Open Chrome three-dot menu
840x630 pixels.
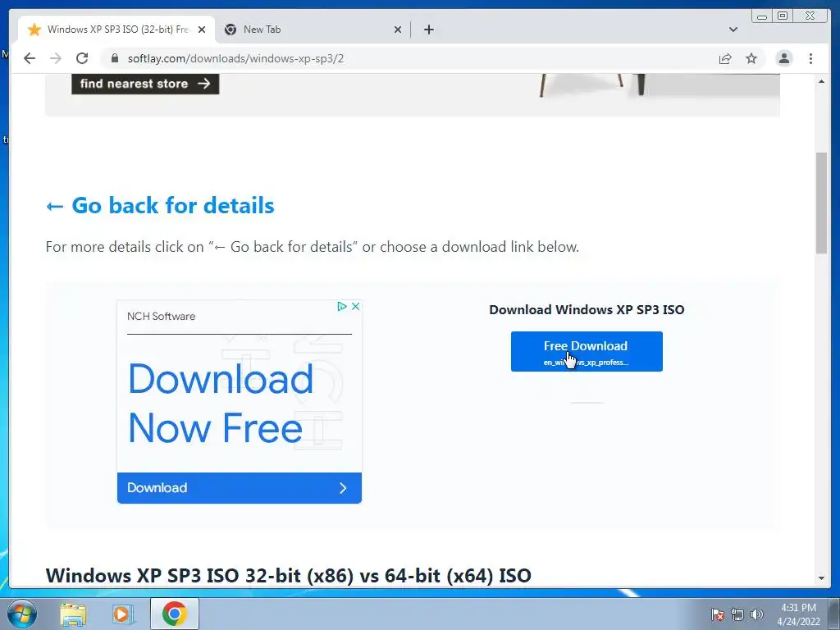(x=810, y=58)
